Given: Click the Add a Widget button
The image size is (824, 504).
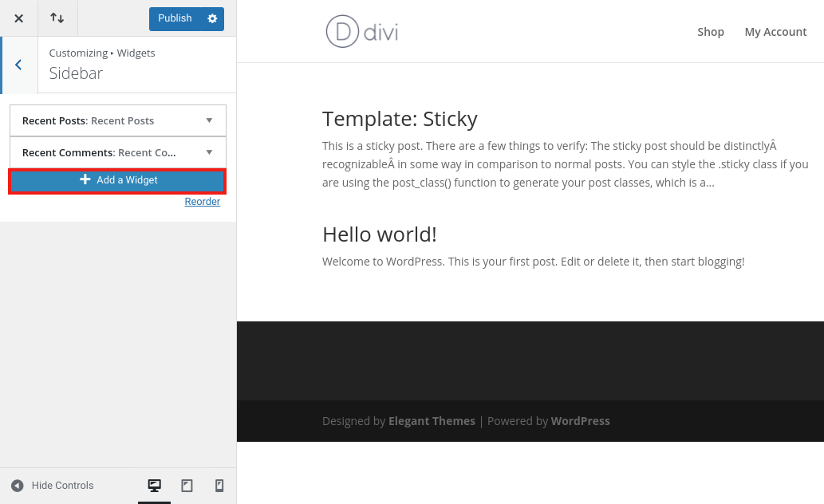Looking at the screenshot, I should point(118,180).
